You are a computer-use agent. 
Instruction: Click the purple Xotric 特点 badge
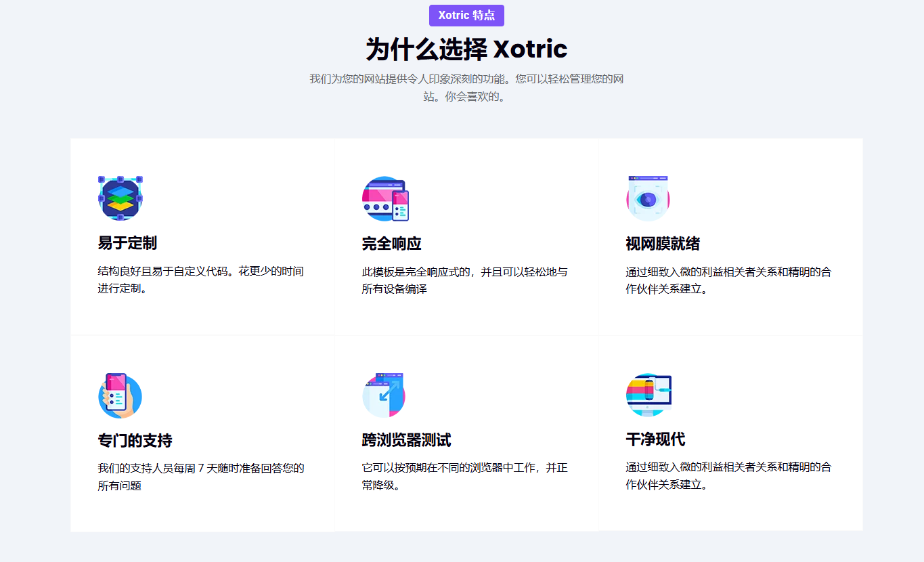click(x=466, y=15)
